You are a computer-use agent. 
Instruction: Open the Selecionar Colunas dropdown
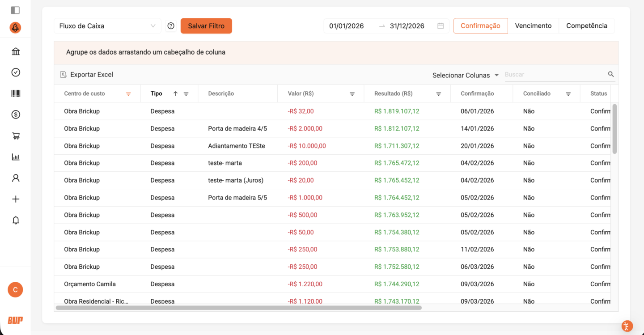466,75
